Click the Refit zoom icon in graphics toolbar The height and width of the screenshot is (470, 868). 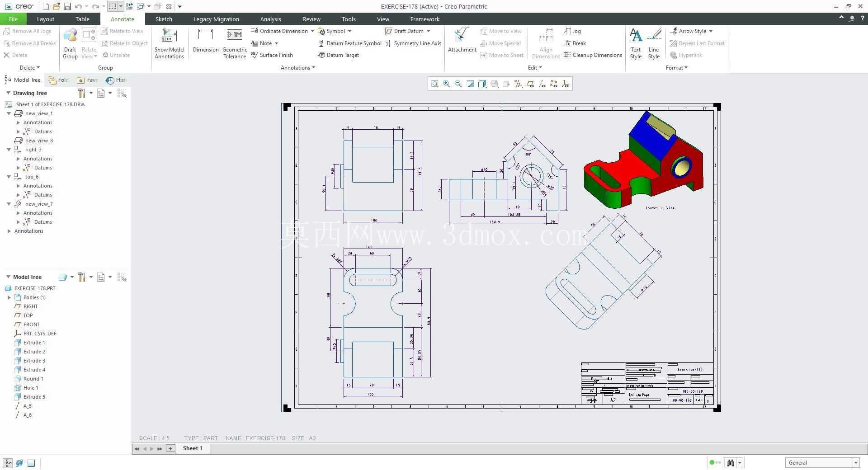click(x=434, y=84)
